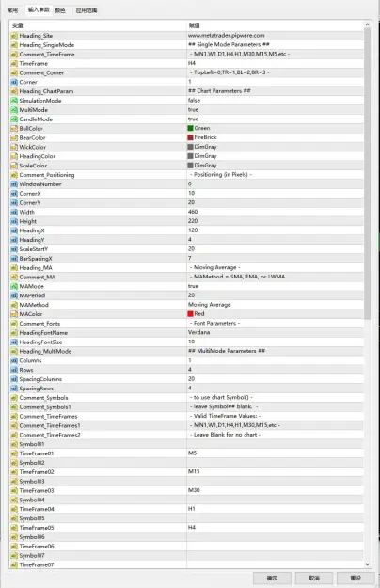Select the Height value 220
The height and width of the screenshot is (588, 380).
[x=193, y=221]
